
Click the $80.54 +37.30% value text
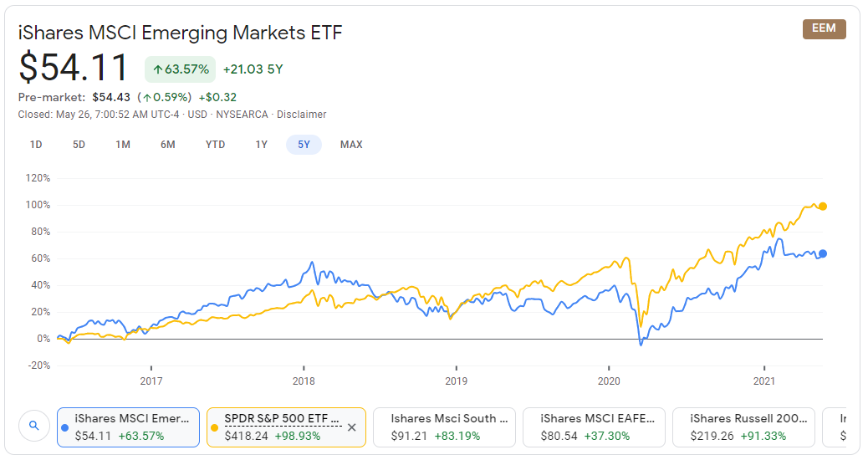[585, 437]
